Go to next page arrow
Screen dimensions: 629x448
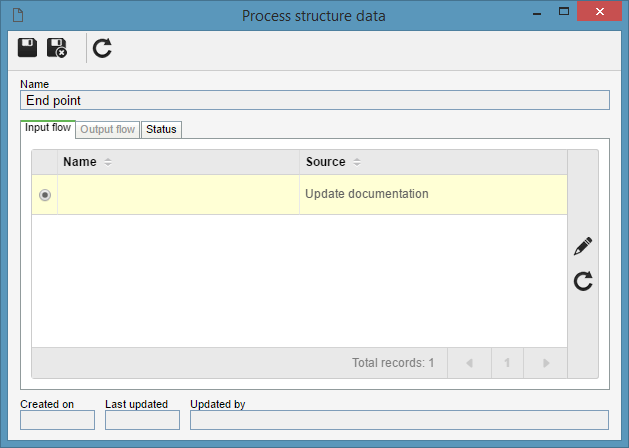tap(546, 363)
